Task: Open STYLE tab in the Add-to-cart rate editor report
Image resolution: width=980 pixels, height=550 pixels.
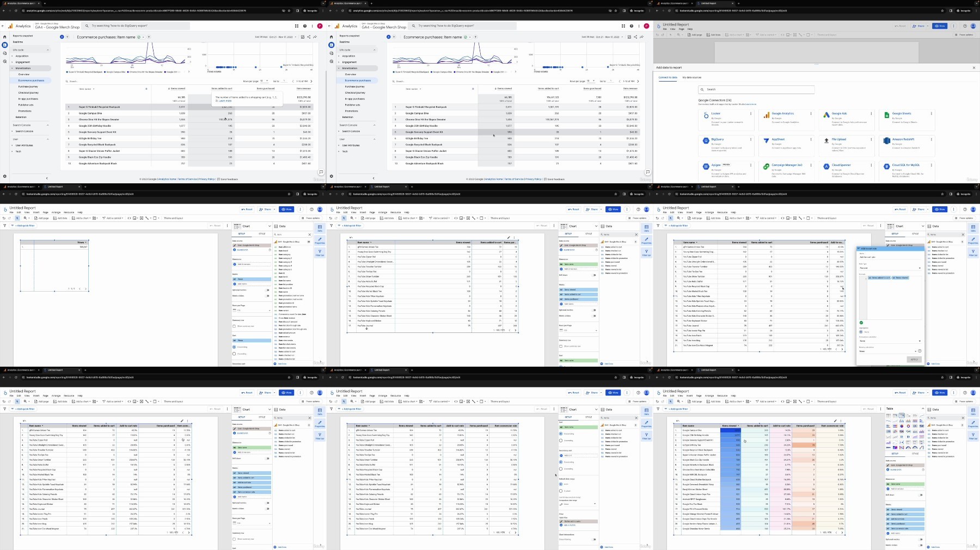Action: coord(915,233)
